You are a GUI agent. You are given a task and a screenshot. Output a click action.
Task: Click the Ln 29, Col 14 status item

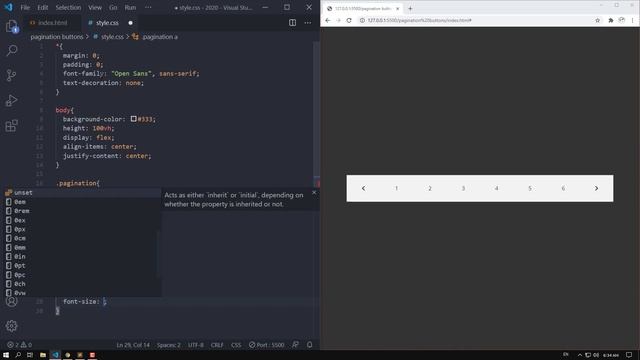133,345
